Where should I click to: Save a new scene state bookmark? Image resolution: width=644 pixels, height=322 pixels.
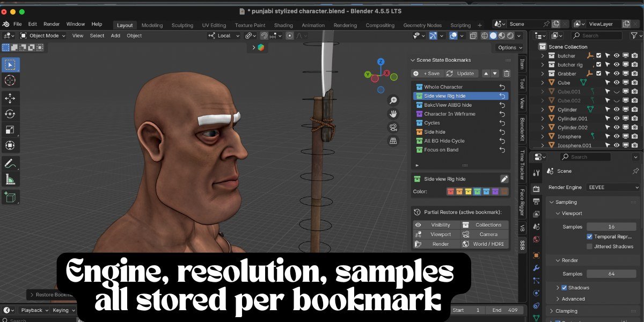(x=427, y=74)
